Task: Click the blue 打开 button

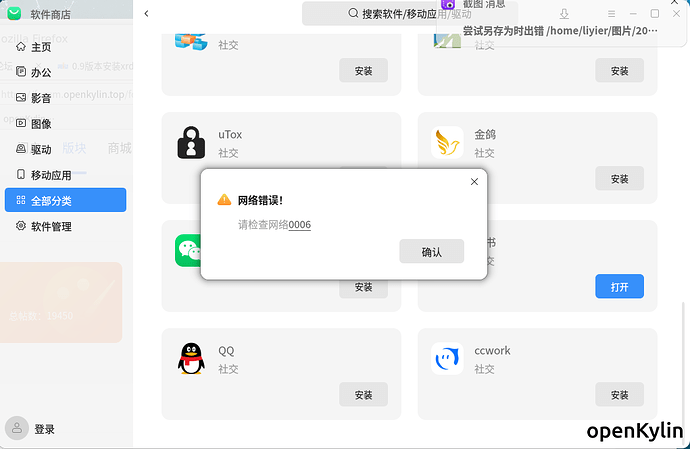Action: [619, 286]
